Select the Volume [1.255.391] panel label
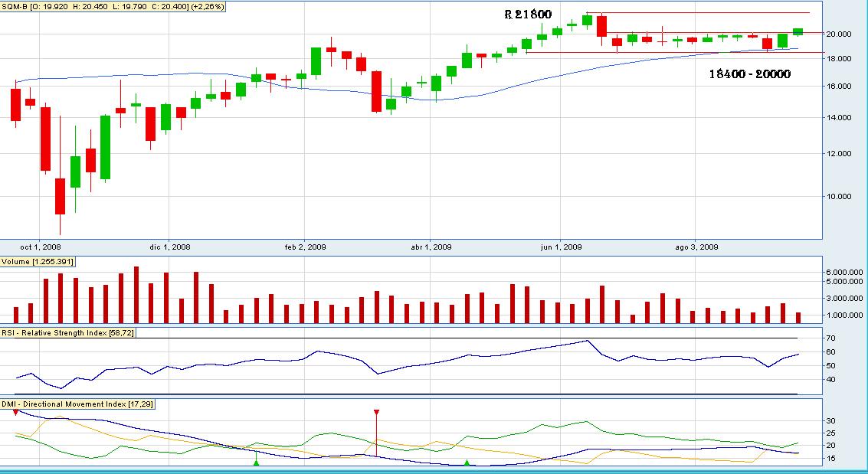The width and height of the screenshot is (868, 474). [37, 262]
